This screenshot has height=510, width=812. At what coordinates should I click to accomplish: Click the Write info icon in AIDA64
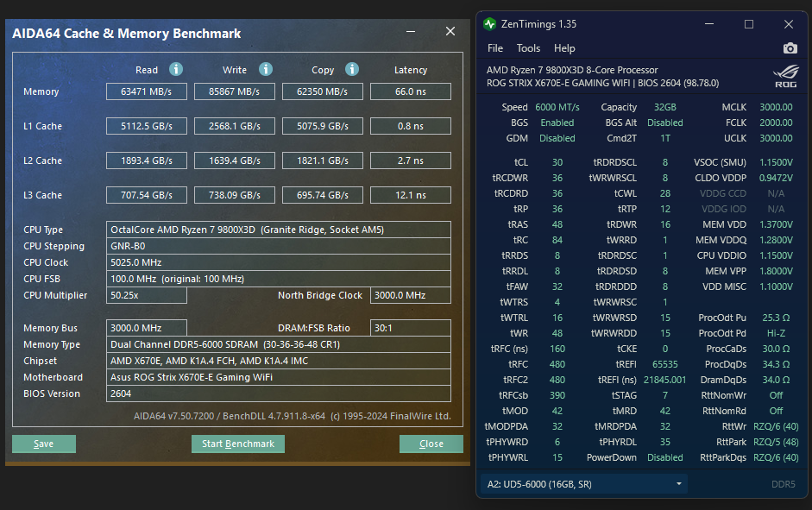pyautogui.click(x=266, y=69)
